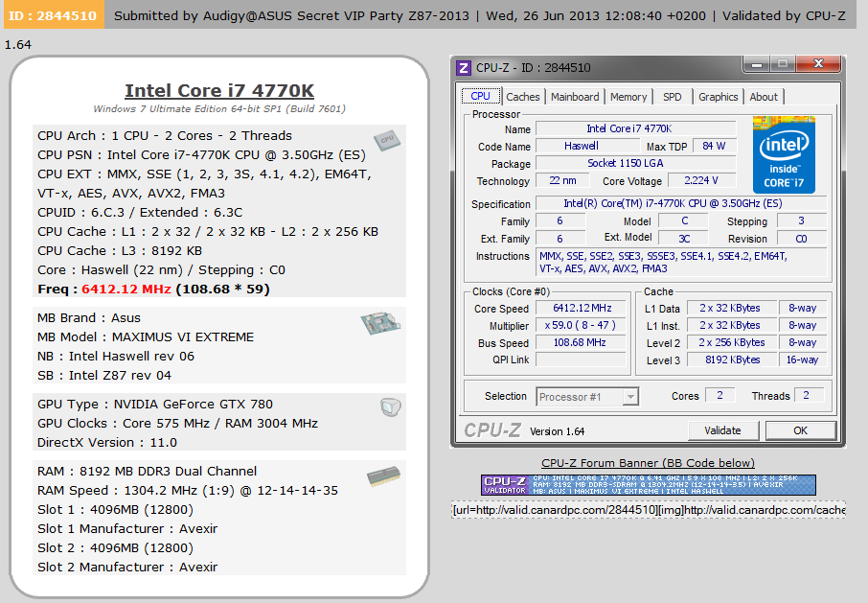The width and height of the screenshot is (868, 603).
Task: Click the RAM Speed 1304.2 MHz line
Action: [188, 491]
